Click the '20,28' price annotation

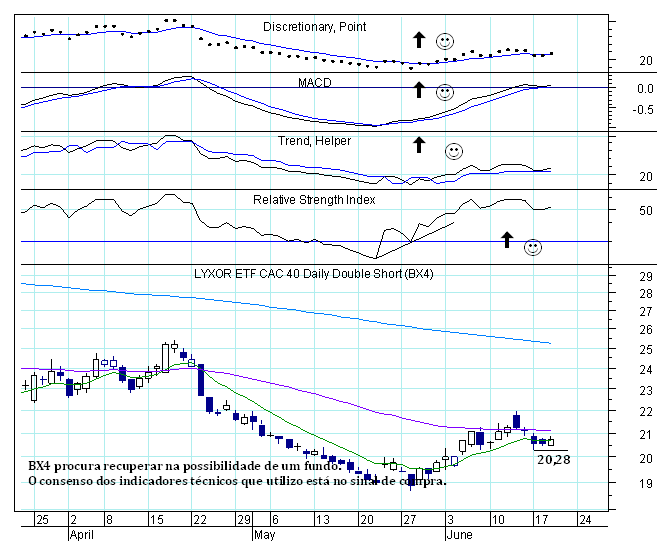pyautogui.click(x=554, y=459)
